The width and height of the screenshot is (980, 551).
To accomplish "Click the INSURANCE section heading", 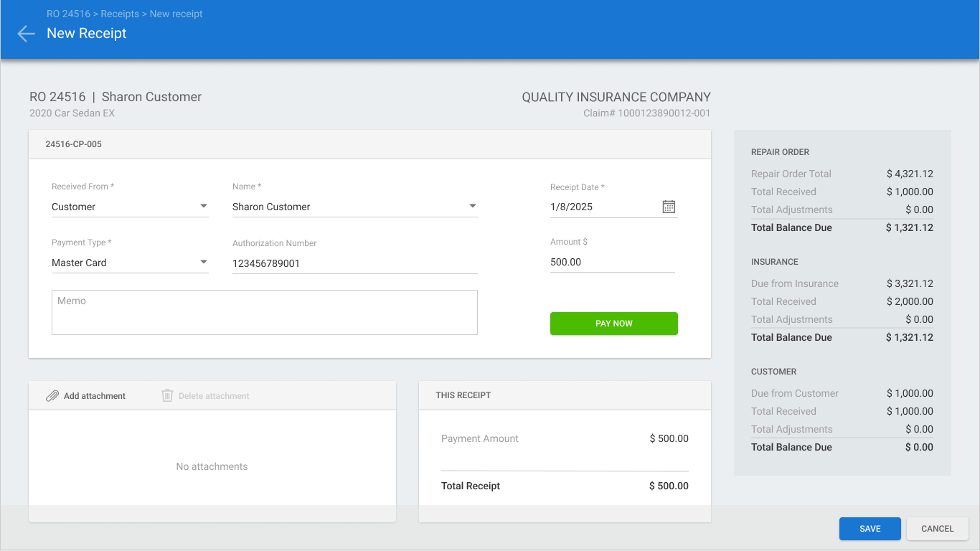I will pyautogui.click(x=775, y=262).
